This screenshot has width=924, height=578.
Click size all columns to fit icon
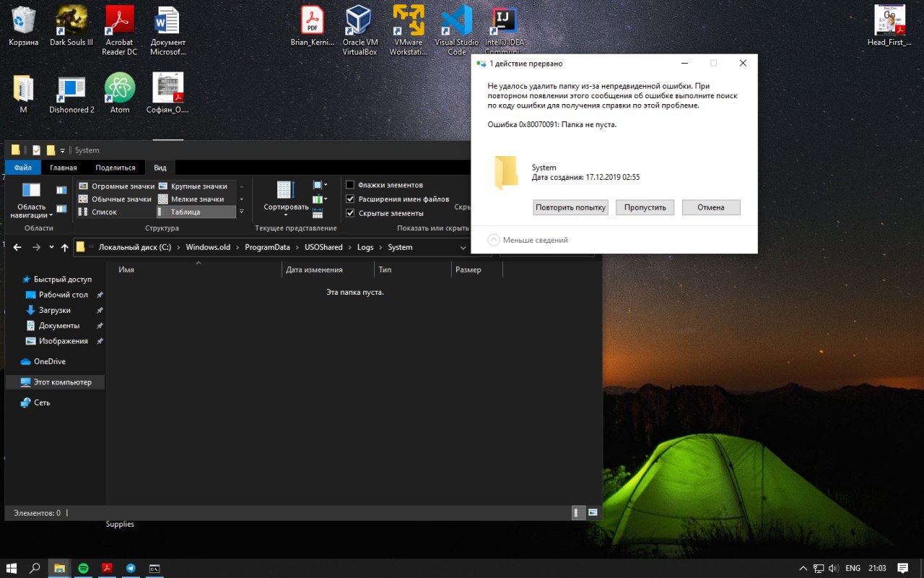click(318, 213)
